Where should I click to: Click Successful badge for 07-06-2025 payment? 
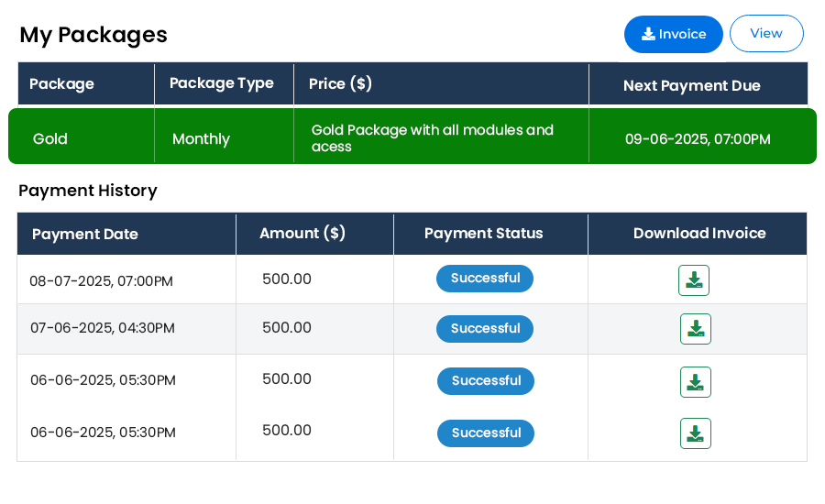pyautogui.click(x=485, y=329)
